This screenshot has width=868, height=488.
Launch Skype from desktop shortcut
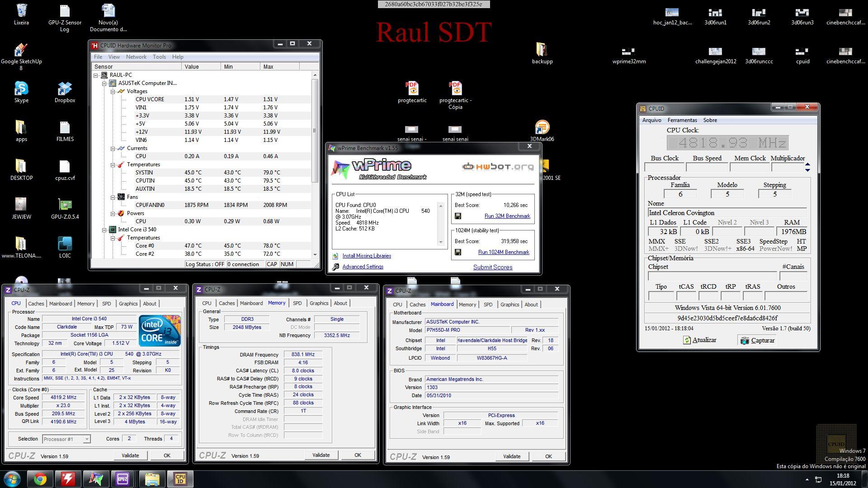(x=21, y=92)
